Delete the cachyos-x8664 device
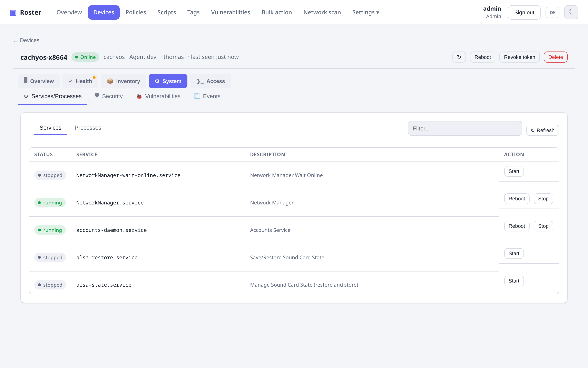 [x=556, y=57]
